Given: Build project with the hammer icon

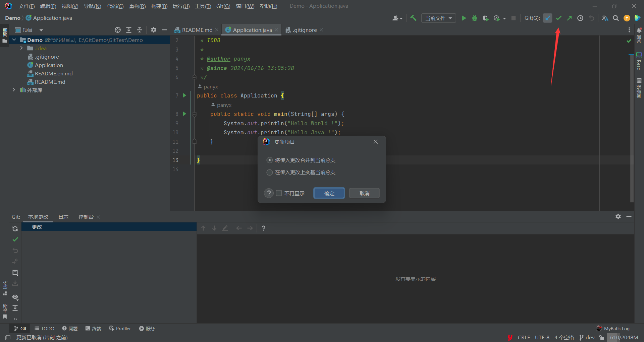Looking at the screenshot, I should 413,18.
